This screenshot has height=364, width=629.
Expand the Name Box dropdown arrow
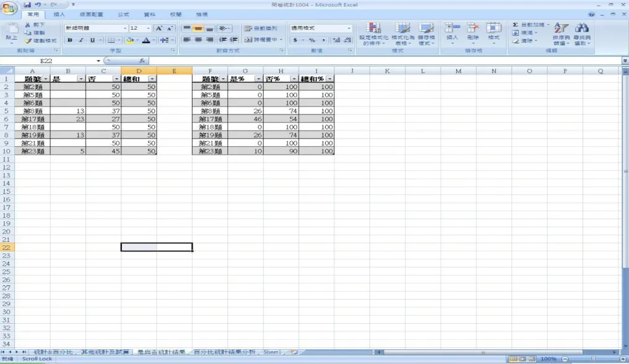click(x=98, y=61)
